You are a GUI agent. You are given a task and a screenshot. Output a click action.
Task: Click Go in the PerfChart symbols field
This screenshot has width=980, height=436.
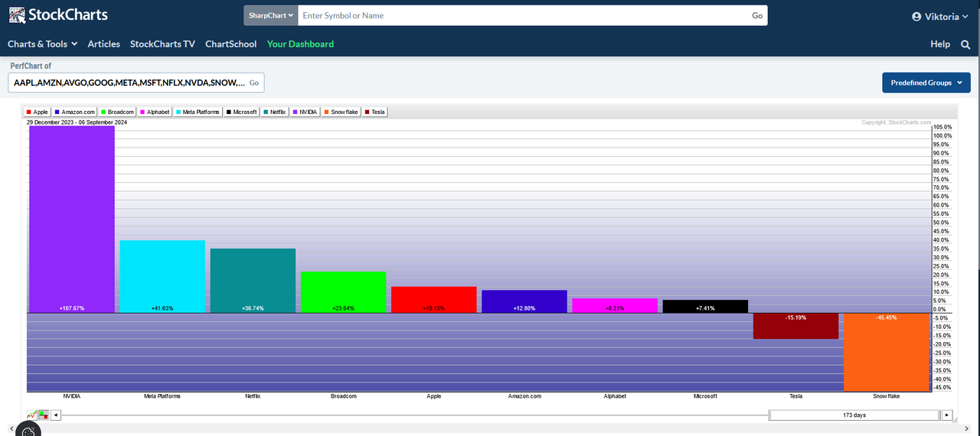pyautogui.click(x=254, y=83)
